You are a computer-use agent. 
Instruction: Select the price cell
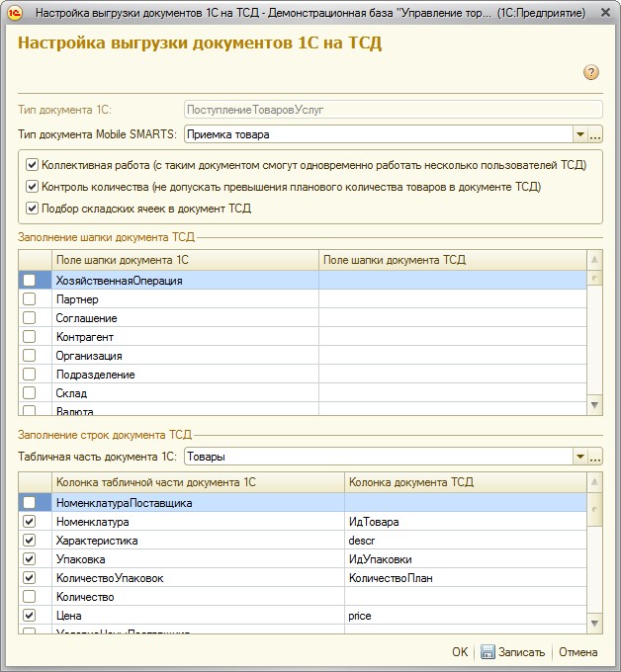pyautogui.click(x=466, y=616)
